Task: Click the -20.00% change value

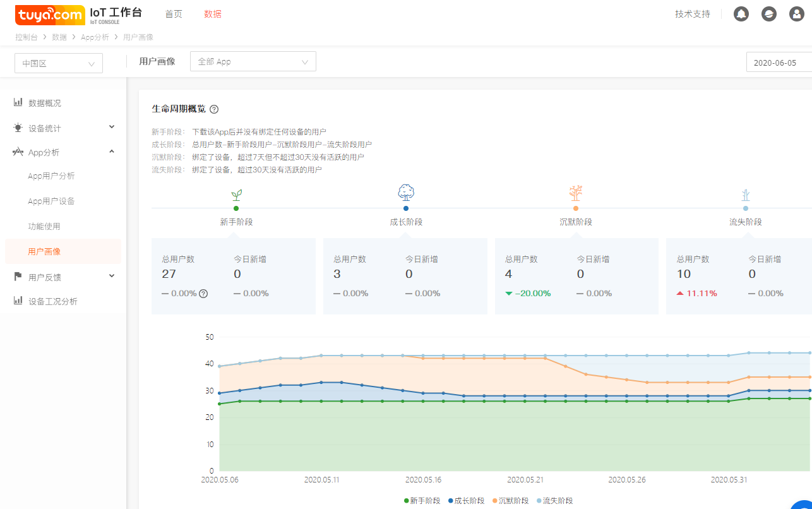Action: coord(533,294)
